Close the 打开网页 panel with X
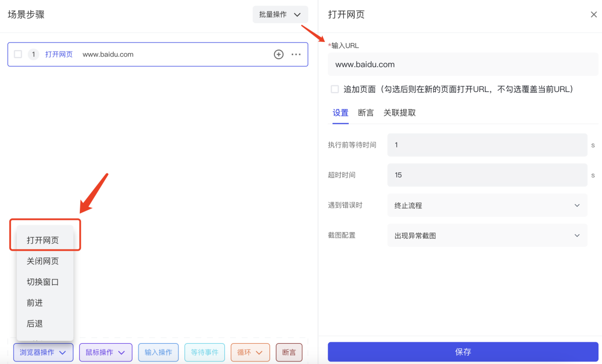This screenshot has height=364, width=602. (x=593, y=15)
